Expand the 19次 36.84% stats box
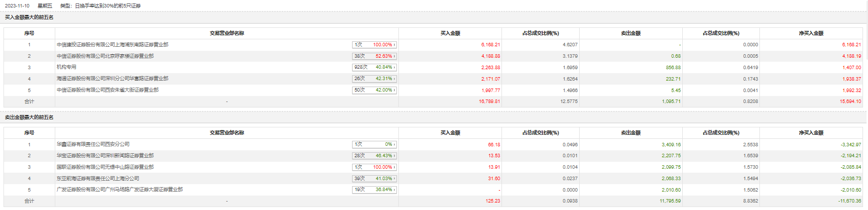 click(374, 190)
